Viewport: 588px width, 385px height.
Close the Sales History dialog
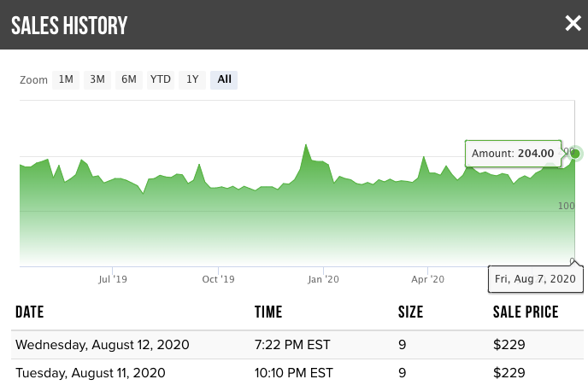573,24
